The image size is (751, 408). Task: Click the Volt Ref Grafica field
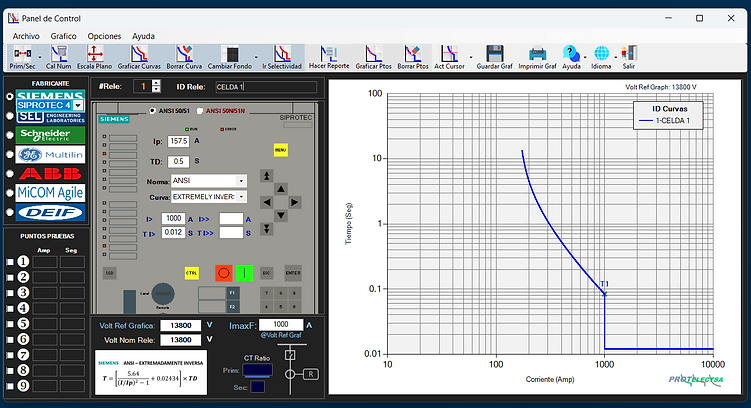181,326
